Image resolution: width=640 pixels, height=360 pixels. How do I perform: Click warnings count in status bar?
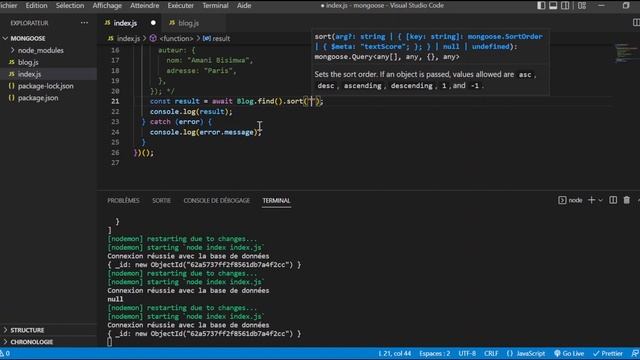tap(5, 353)
